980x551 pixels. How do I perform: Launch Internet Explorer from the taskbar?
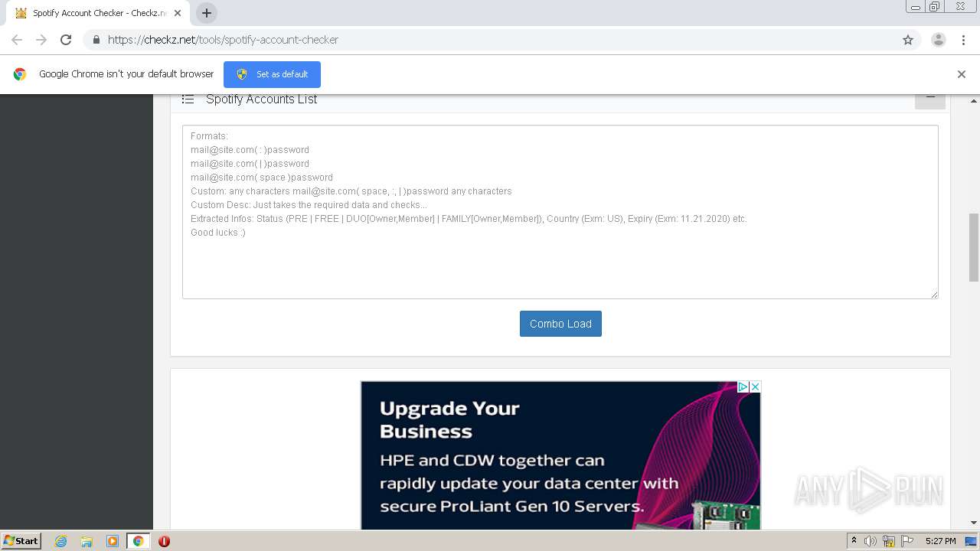(60, 541)
